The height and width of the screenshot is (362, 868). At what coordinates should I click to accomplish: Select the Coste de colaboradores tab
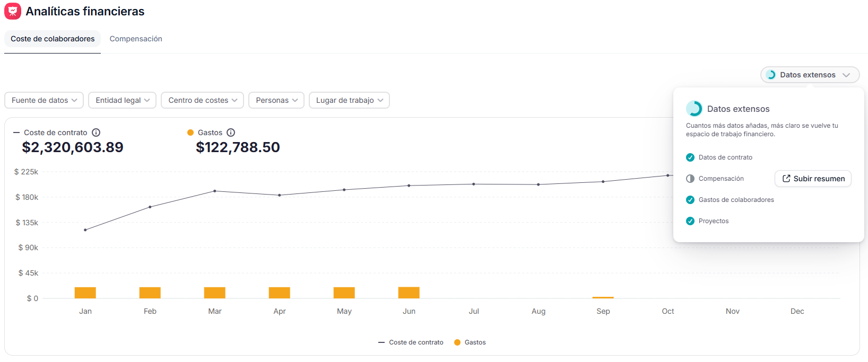click(x=53, y=39)
